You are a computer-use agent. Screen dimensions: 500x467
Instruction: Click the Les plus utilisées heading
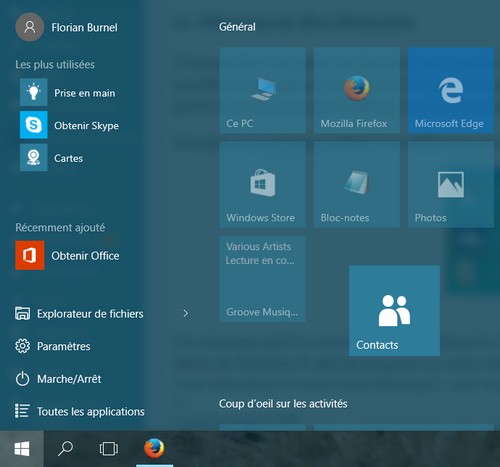pyautogui.click(x=55, y=64)
